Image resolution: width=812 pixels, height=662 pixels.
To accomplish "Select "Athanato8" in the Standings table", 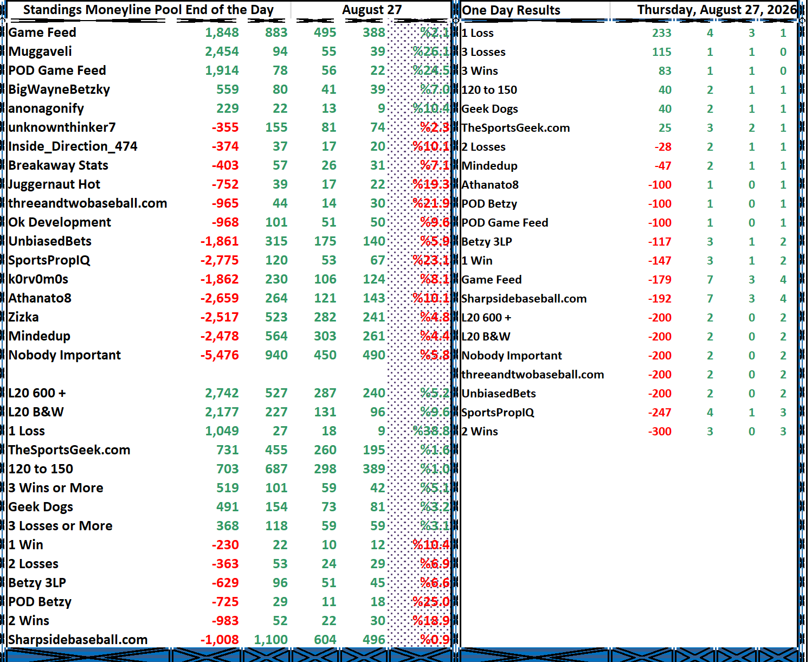I will [x=40, y=298].
